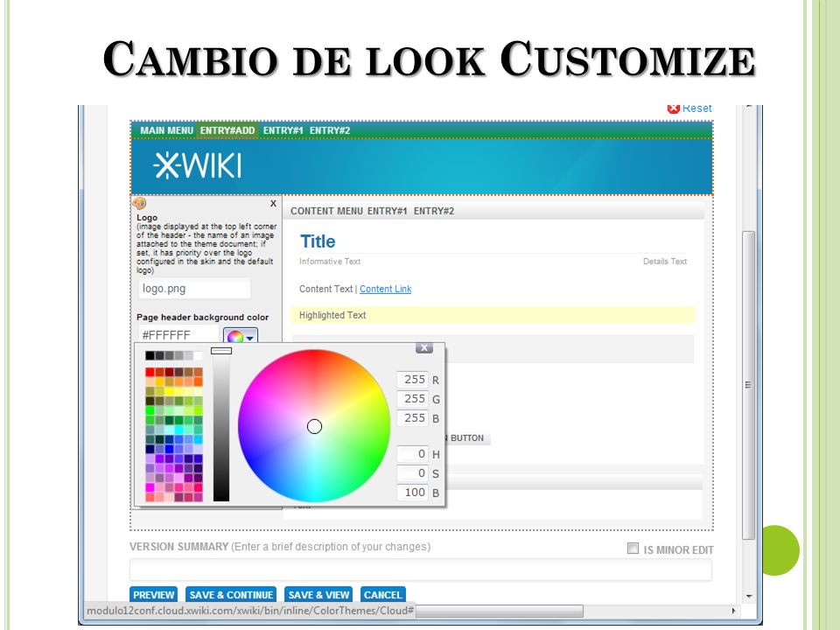Screen dimensions: 840x630
Task: Click the SAVE & CONTINUE button
Action: coord(231,595)
